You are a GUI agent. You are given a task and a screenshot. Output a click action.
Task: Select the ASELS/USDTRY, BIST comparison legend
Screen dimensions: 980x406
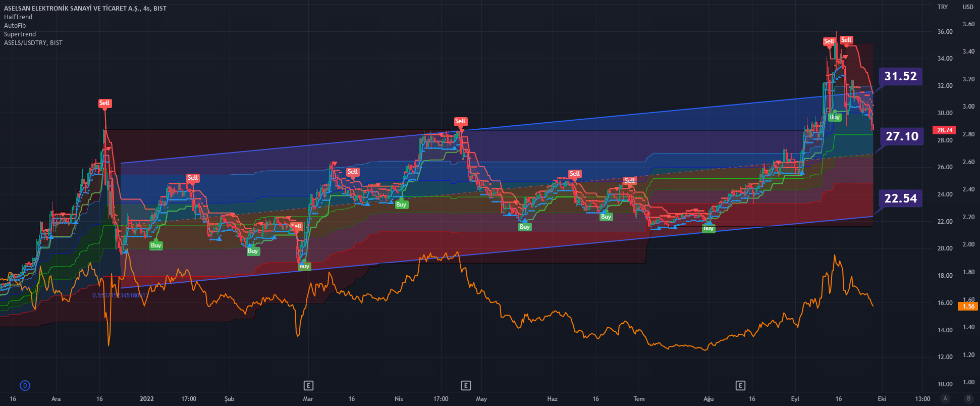(x=33, y=43)
